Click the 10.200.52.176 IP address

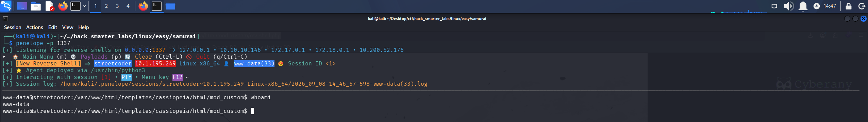382,50
